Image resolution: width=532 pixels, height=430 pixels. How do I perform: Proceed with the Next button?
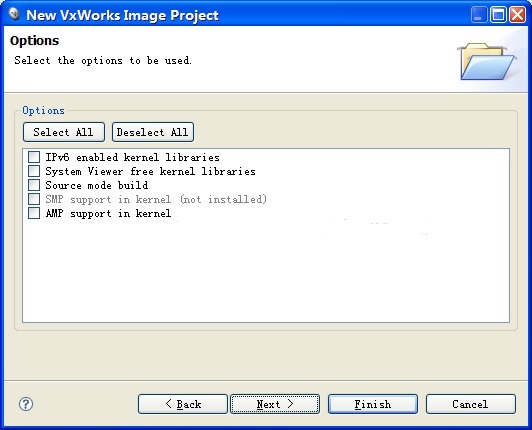(275, 404)
